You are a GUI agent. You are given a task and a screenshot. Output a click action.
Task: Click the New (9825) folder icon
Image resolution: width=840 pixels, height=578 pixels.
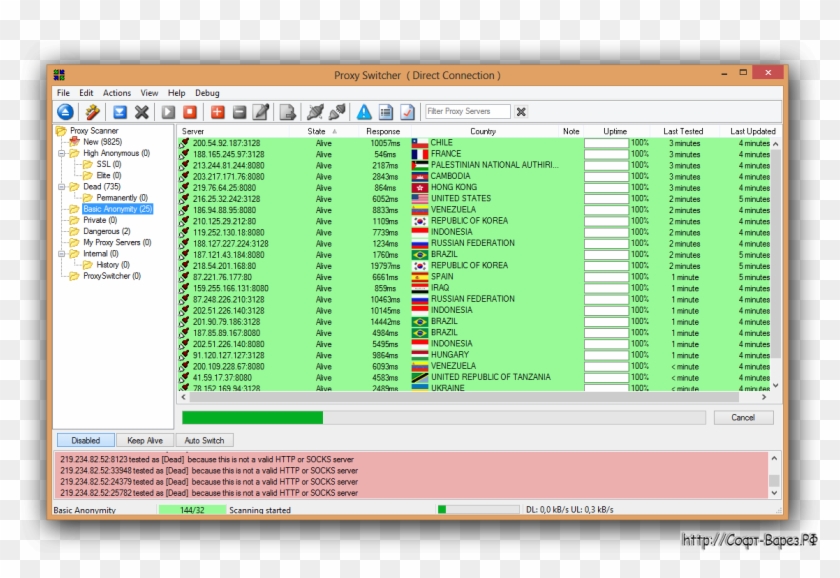pos(74,142)
